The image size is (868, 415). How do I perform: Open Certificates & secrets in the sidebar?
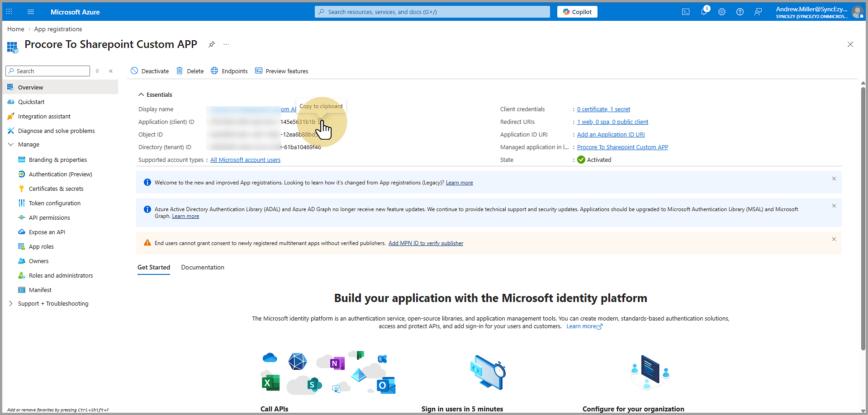click(x=56, y=189)
